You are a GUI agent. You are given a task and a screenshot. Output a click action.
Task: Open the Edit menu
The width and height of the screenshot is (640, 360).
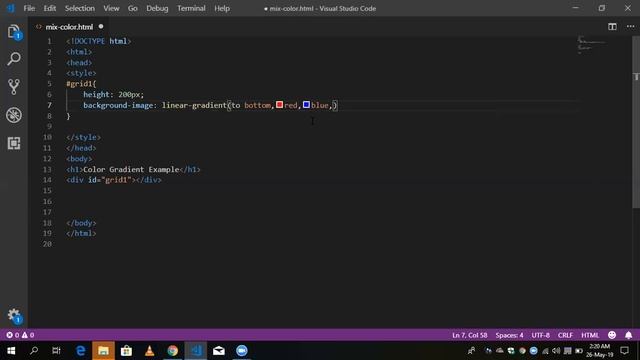pyautogui.click(x=50, y=8)
